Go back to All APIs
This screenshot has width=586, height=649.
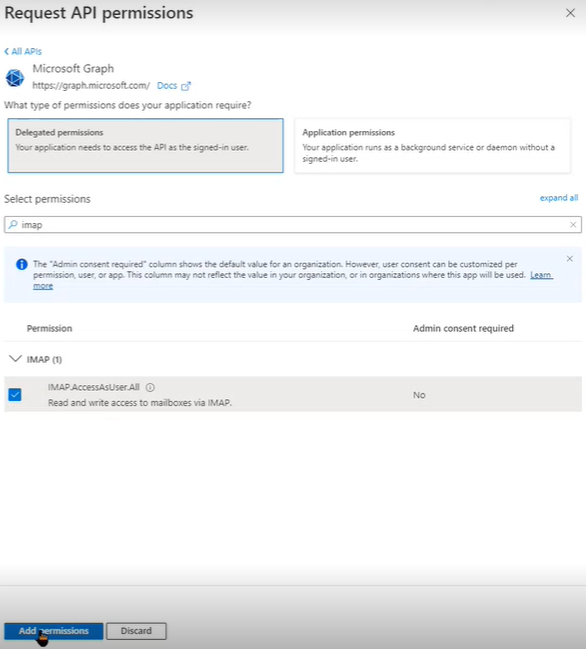(x=23, y=51)
